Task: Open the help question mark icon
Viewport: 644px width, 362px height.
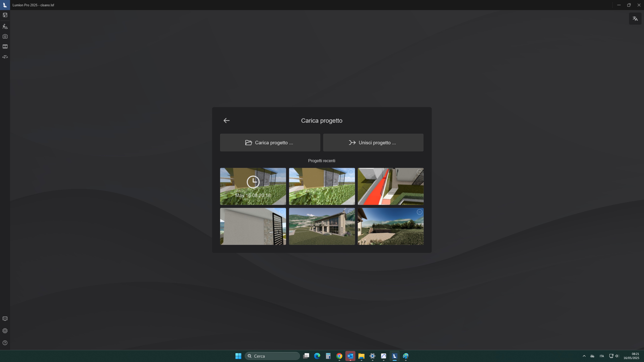Action: [x=5, y=343]
